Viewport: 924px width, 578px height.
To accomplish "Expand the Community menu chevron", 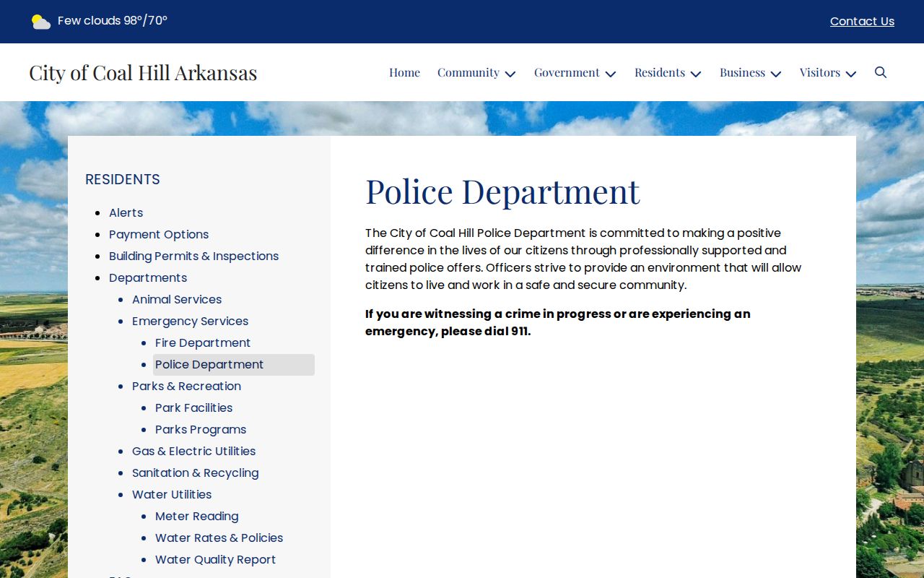I will point(510,74).
